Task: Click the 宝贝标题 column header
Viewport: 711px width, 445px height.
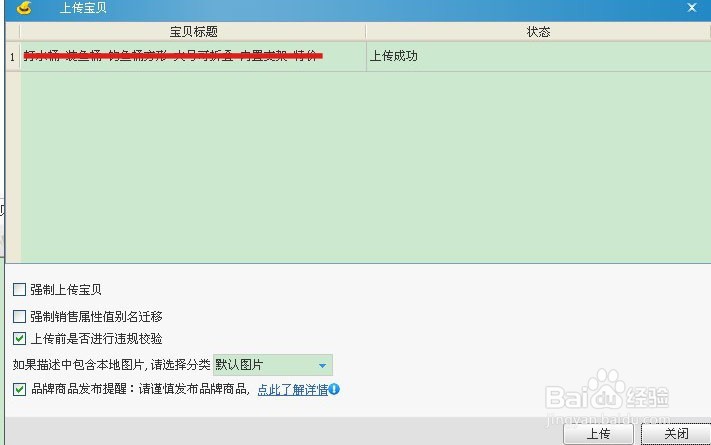Action: click(x=193, y=32)
